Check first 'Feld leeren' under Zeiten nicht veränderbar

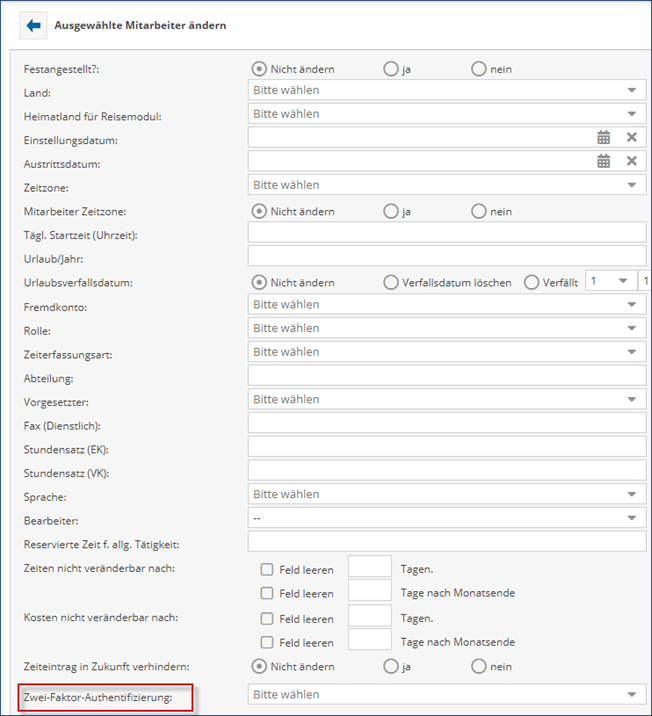(267, 569)
